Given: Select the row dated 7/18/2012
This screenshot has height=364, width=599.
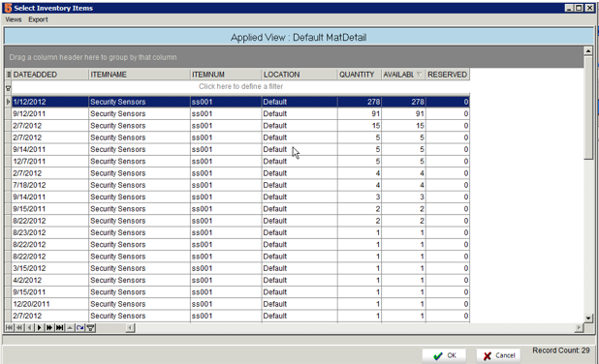Looking at the screenshot, I should click(240, 185).
